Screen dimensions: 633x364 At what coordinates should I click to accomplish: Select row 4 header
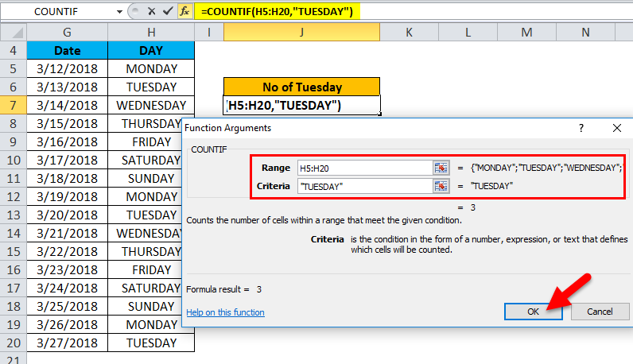tap(14, 50)
